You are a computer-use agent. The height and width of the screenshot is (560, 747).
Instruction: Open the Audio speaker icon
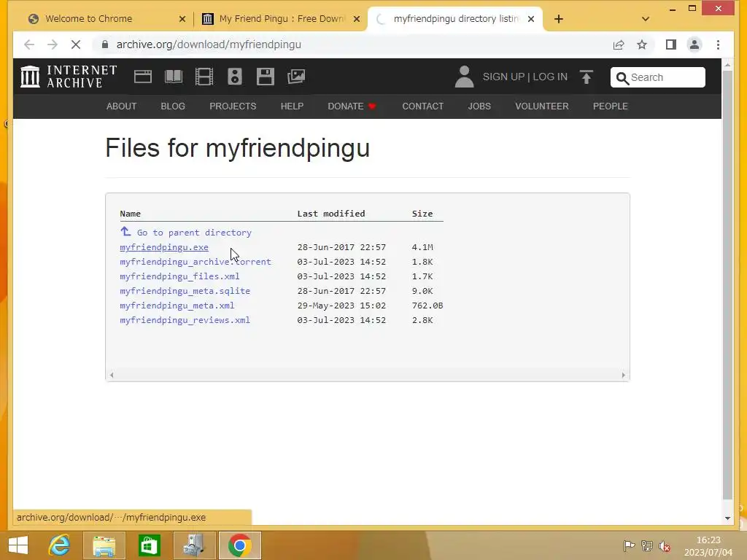pos(234,77)
